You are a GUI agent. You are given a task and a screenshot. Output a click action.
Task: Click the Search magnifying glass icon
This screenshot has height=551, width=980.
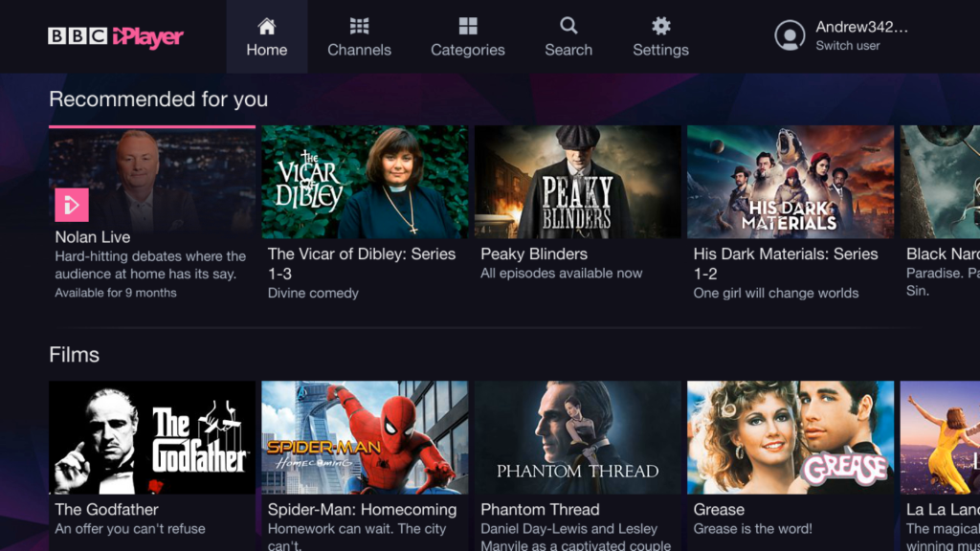point(568,26)
